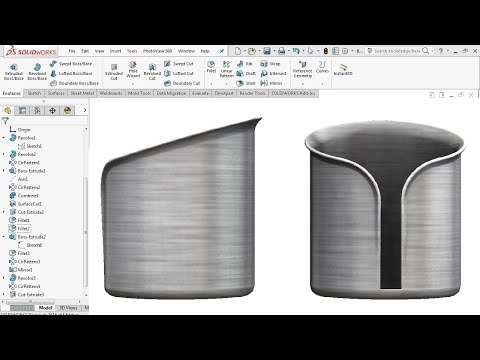Screen dimensions: 480x360
Task: Expand the Cut-Extrude2 tree node
Action: click(4, 212)
